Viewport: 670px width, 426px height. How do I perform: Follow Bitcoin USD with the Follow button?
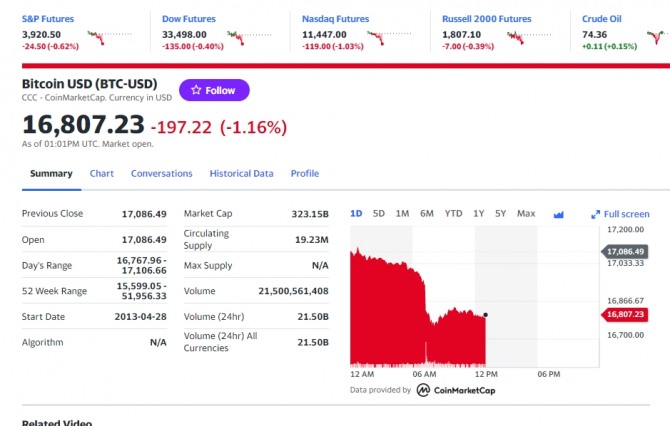214,90
